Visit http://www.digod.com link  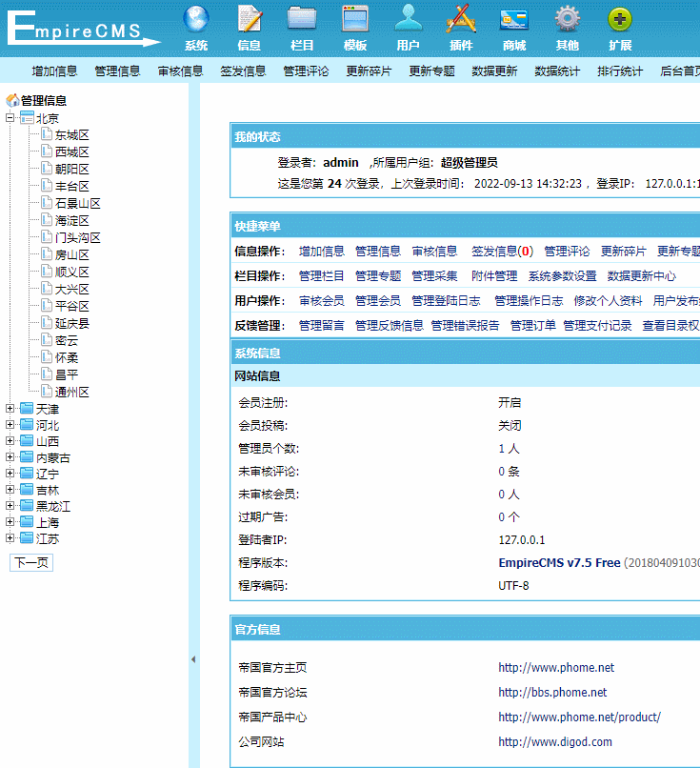(555, 741)
